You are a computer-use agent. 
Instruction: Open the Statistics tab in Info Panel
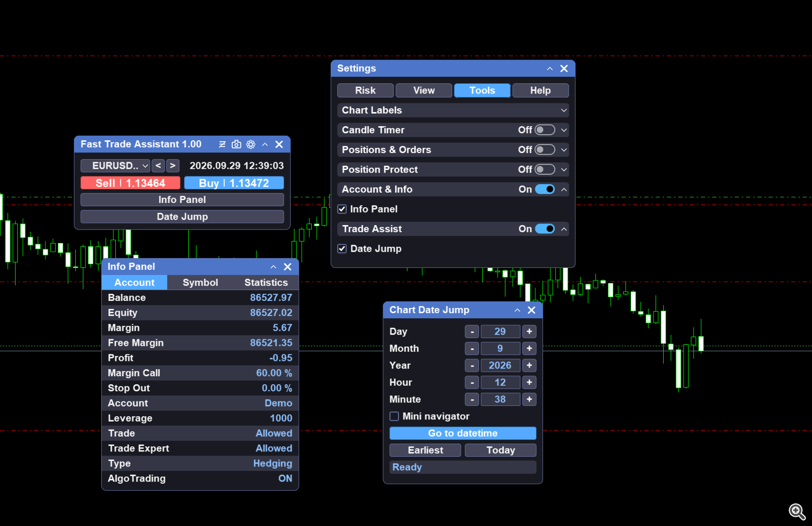[x=266, y=282]
